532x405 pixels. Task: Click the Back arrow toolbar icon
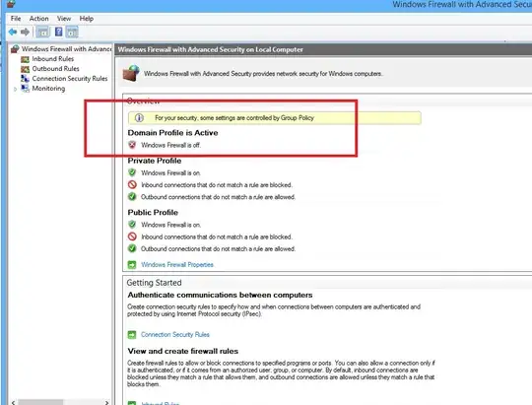click(13, 33)
